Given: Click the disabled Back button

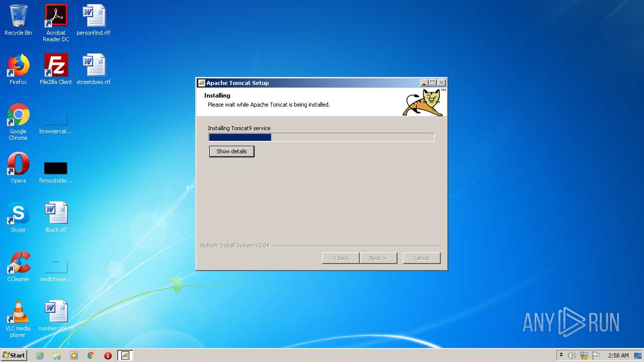Looking at the screenshot, I should [341, 258].
